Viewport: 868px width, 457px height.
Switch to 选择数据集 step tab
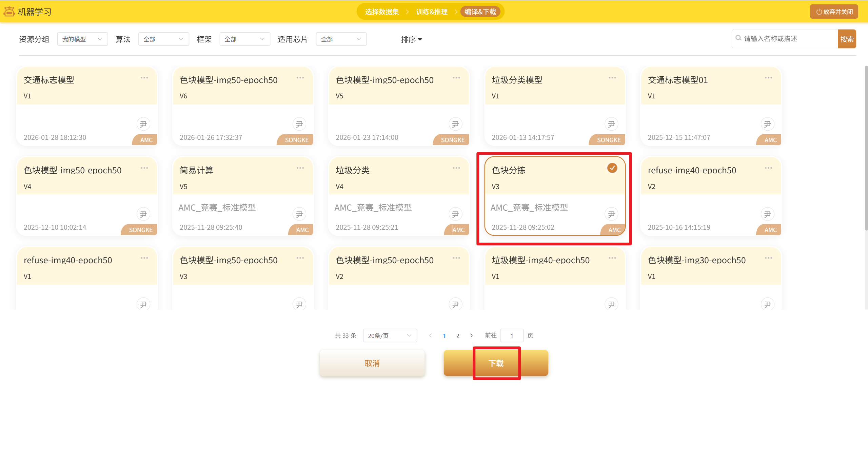(382, 12)
